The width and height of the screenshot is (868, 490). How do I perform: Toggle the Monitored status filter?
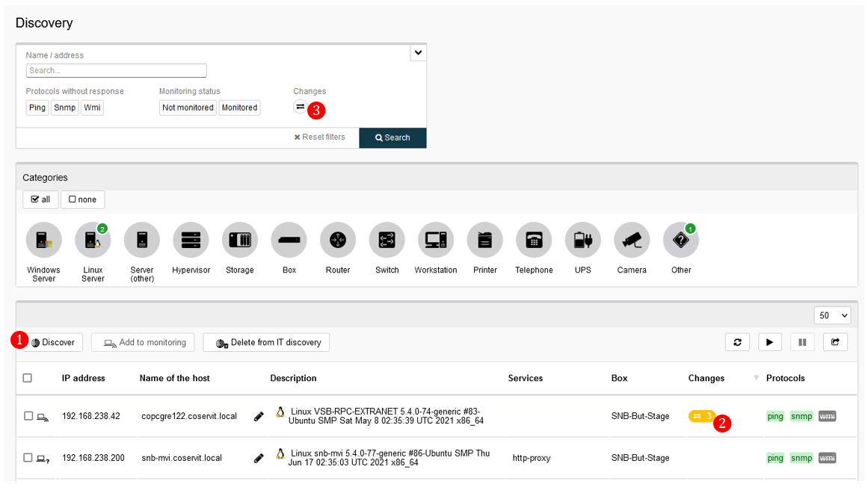point(240,108)
